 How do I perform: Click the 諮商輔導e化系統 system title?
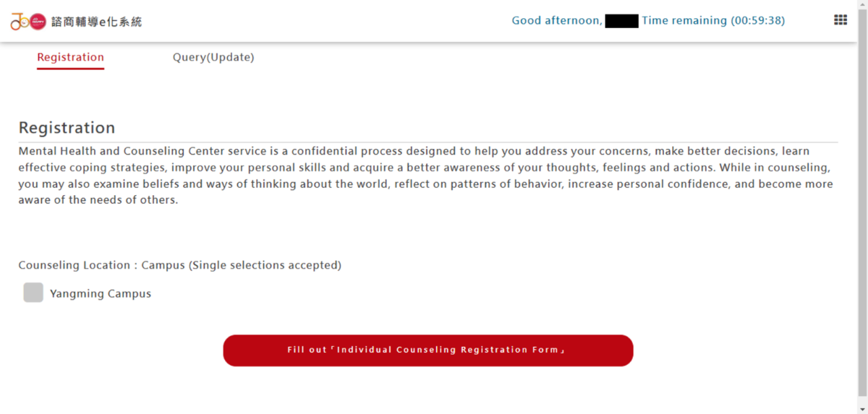point(97,22)
